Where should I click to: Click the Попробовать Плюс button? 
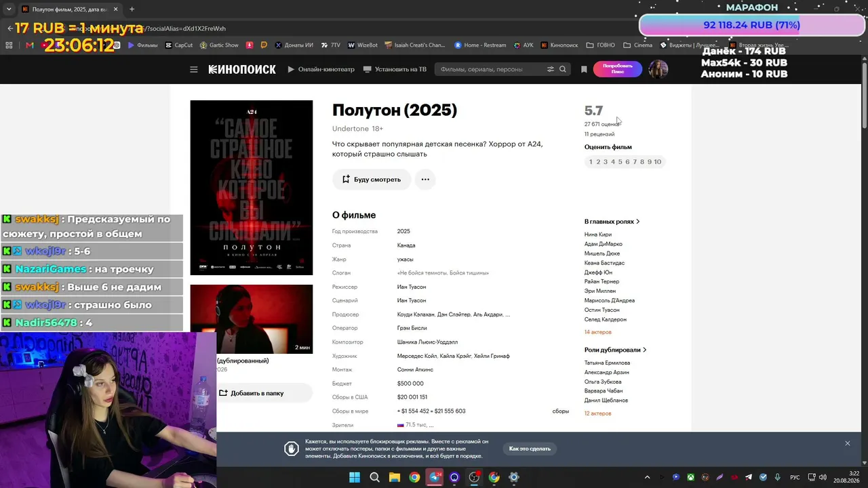(618, 69)
